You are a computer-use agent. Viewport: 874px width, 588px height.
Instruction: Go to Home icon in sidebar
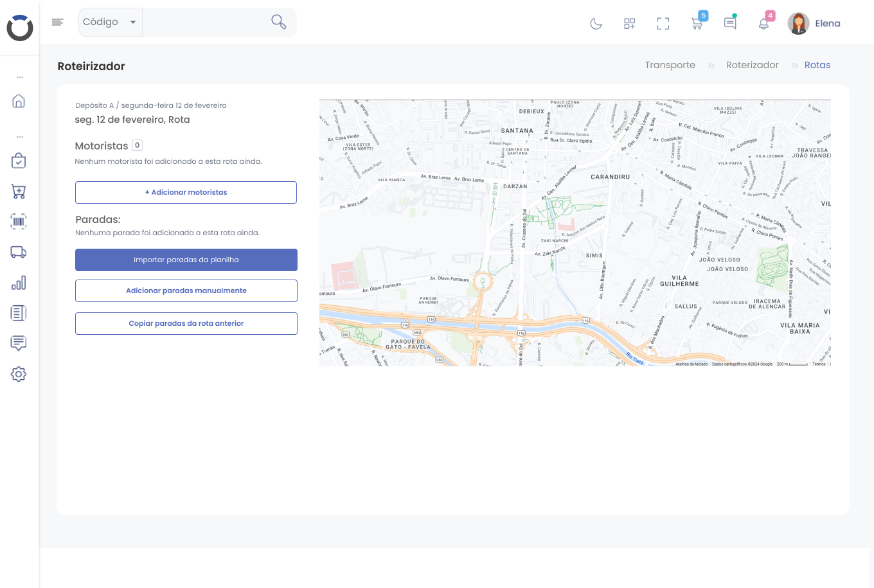pos(19,101)
